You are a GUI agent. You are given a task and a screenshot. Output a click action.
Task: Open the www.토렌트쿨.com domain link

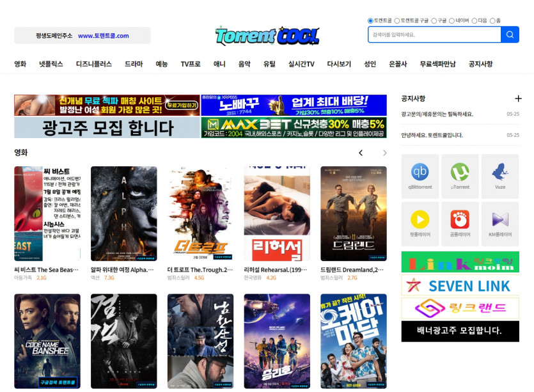pyautogui.click(x=103, y=36)
